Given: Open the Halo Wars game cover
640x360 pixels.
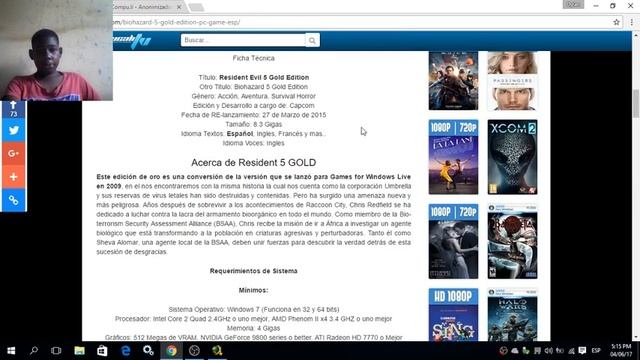Looking at the screenshot, I should (x=512, y=315).
